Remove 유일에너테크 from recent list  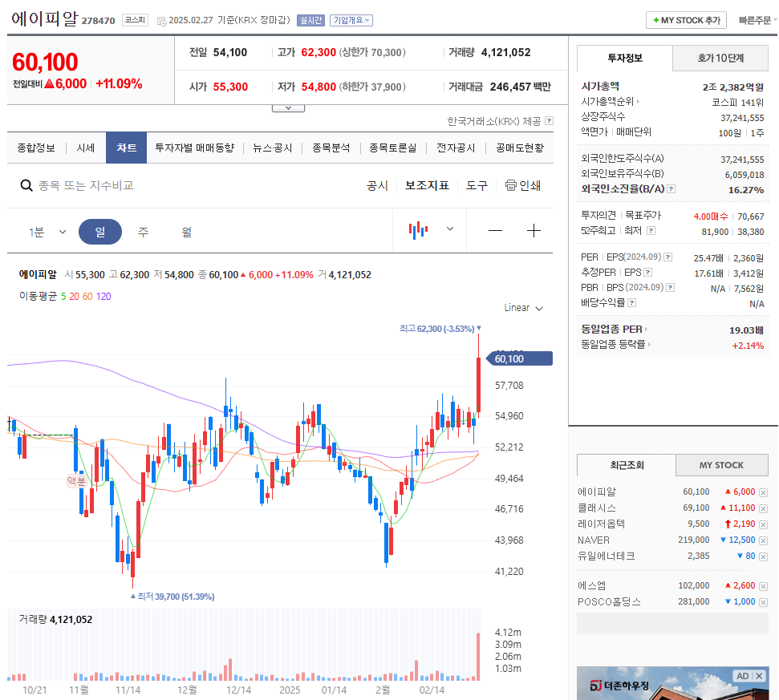point(763,556)
